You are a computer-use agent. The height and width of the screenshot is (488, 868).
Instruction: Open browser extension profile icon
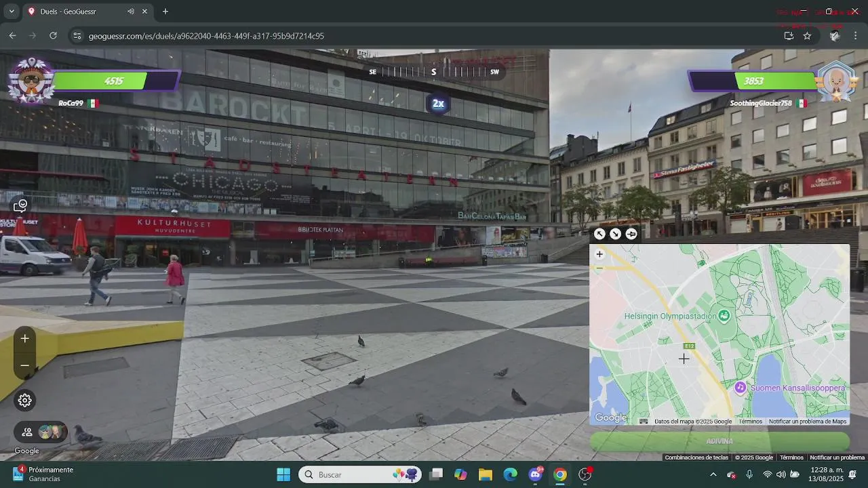pyautogui.click(x=835, y=36)
